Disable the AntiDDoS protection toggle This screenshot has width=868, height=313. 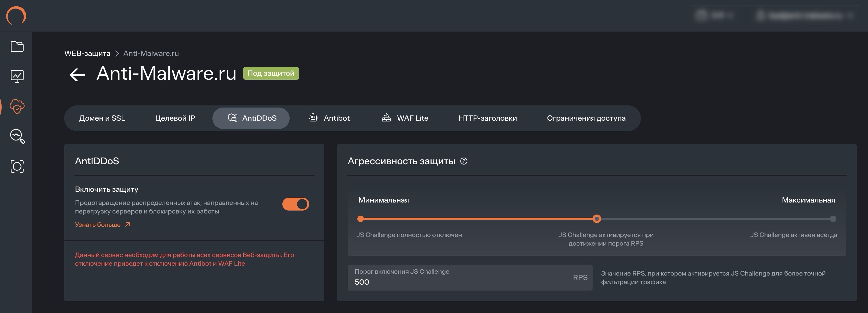pyautogui.click(x=295, y=204)
